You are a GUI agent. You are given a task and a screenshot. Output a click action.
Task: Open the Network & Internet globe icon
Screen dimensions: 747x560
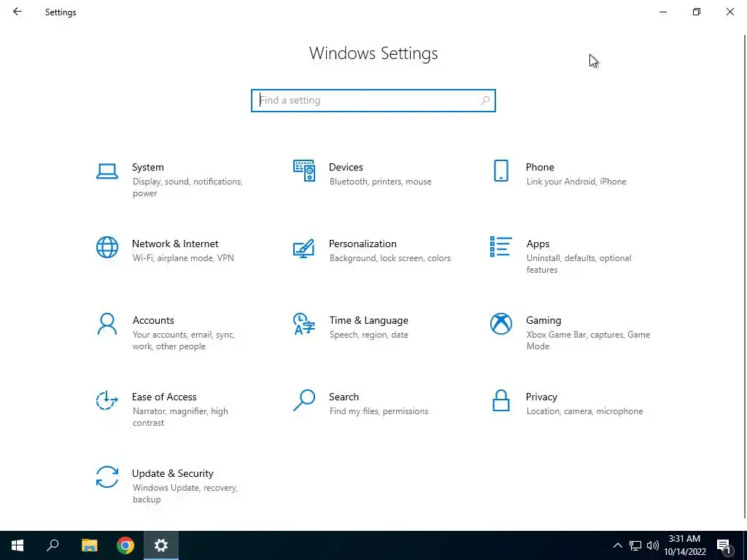point(107,247)
